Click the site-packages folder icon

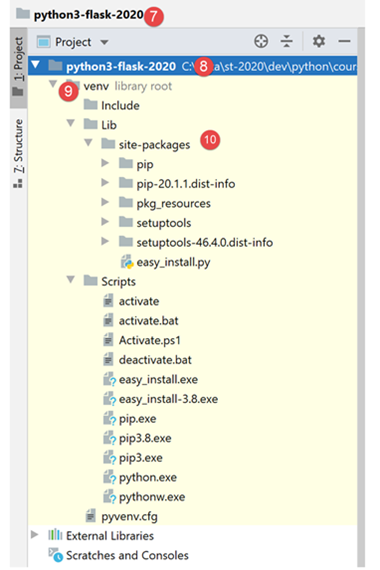coord(108,144)
